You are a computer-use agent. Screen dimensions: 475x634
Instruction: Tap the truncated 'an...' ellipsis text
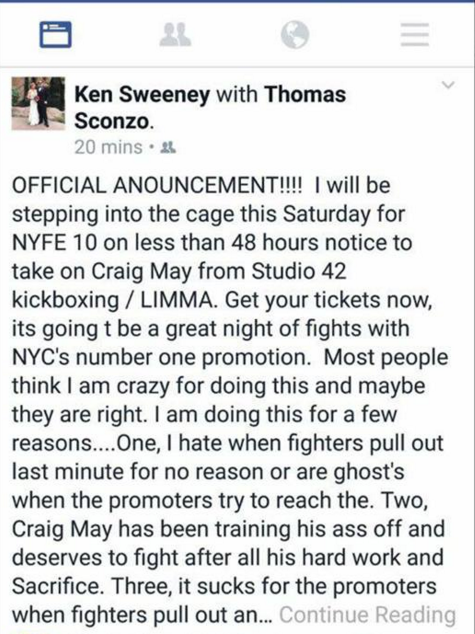tap(260, 615)
